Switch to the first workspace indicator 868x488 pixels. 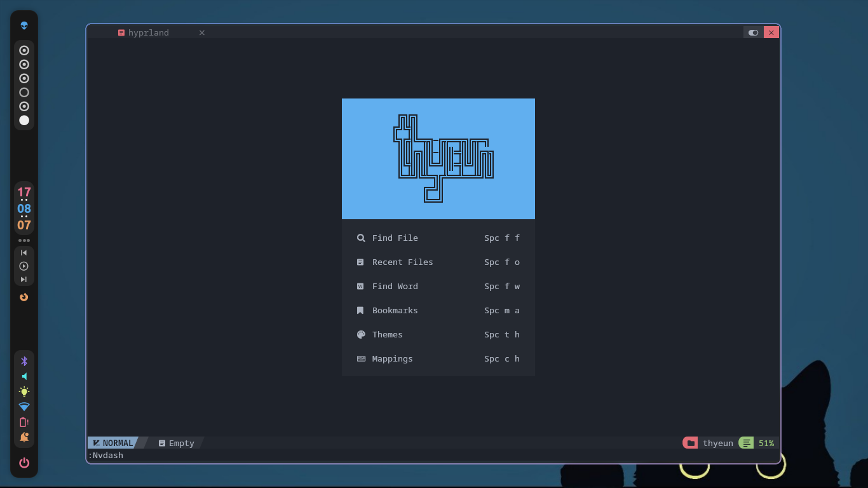[24, 50]
